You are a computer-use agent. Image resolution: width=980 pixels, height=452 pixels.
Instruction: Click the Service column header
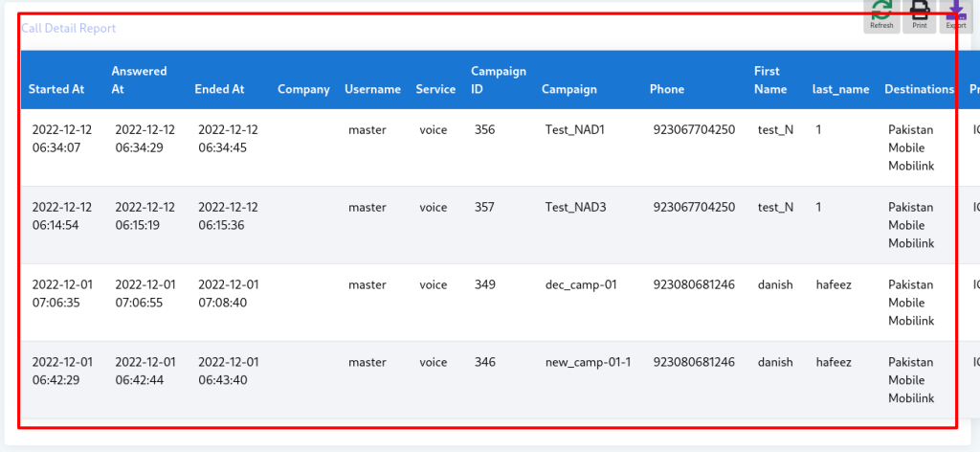click(x=435, y=89)
